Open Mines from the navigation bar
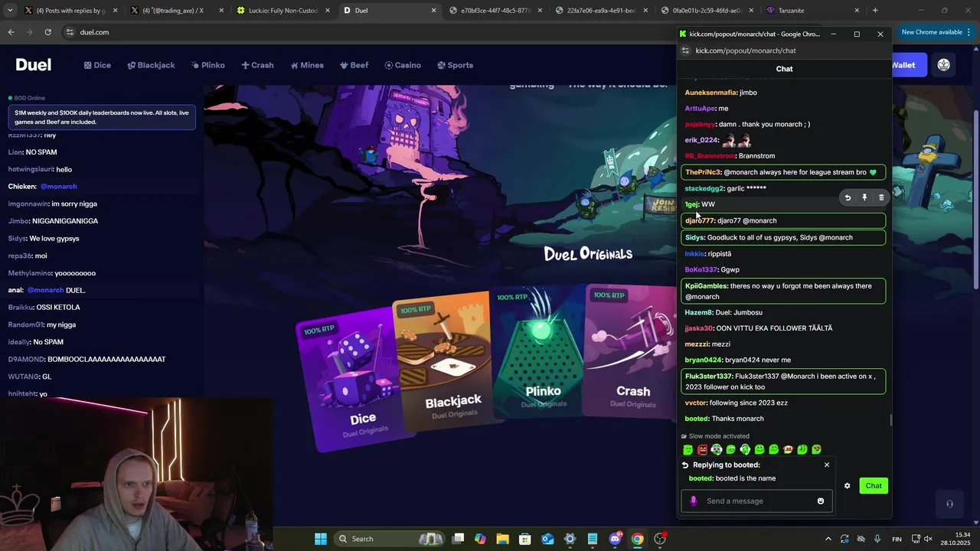 pyautogui.click(x=306, y=65)
